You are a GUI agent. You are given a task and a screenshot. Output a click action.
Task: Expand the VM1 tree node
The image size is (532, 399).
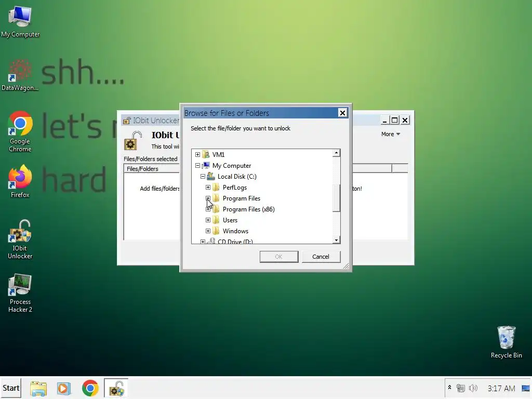pos(197,155)
